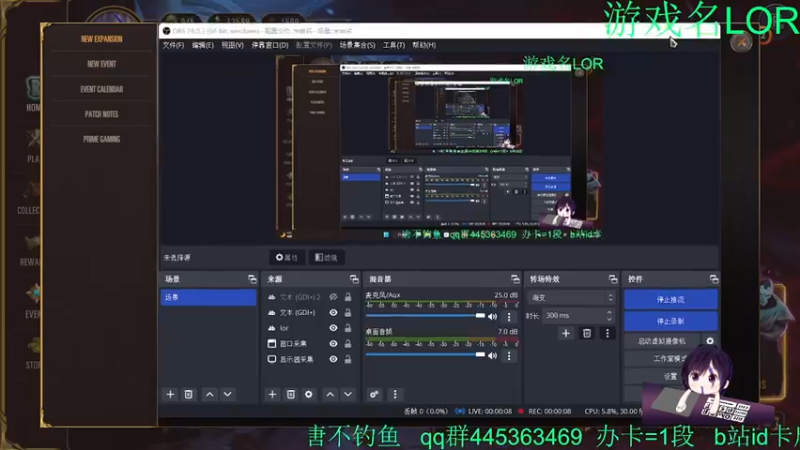This screenshot has height=450, width=800.
Task: Open advanced audio properties gears icon
Action: [x=374, y=394]
